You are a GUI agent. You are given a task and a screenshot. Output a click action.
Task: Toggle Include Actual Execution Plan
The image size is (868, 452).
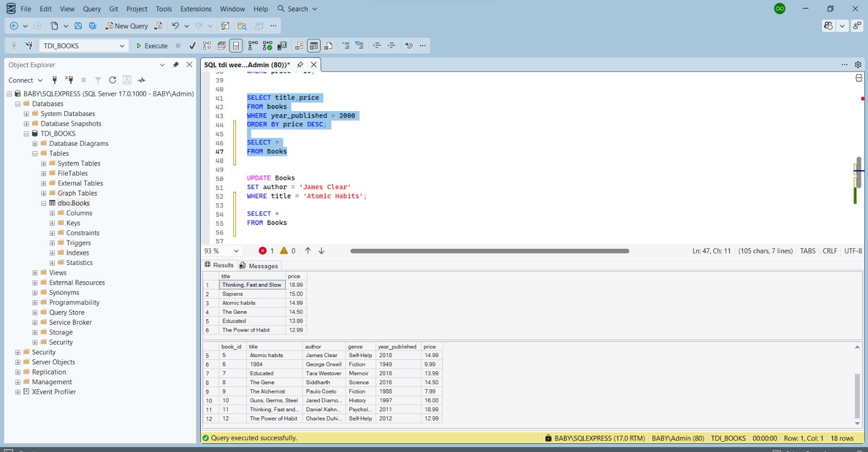pyautogui.click(x=253, y=46)
